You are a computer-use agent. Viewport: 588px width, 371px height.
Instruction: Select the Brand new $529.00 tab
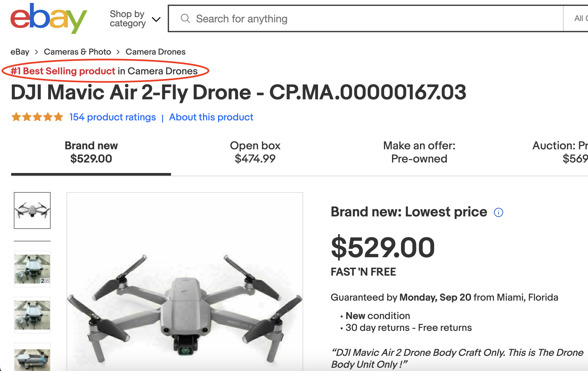click(x=91, y=152)
